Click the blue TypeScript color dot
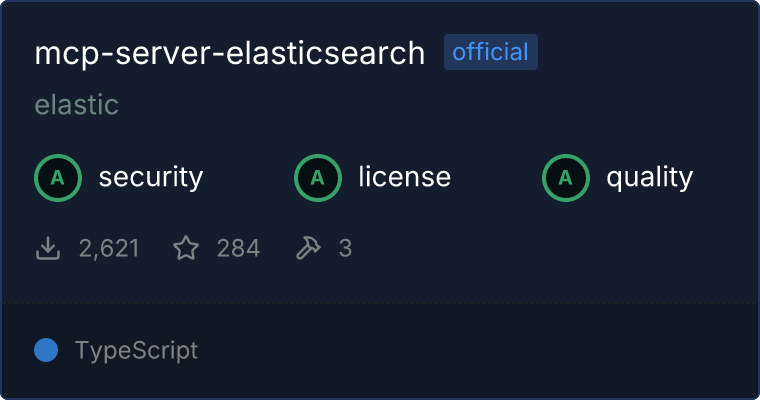The width and height of the screenshot is (760, 400). tap(46, 351)
